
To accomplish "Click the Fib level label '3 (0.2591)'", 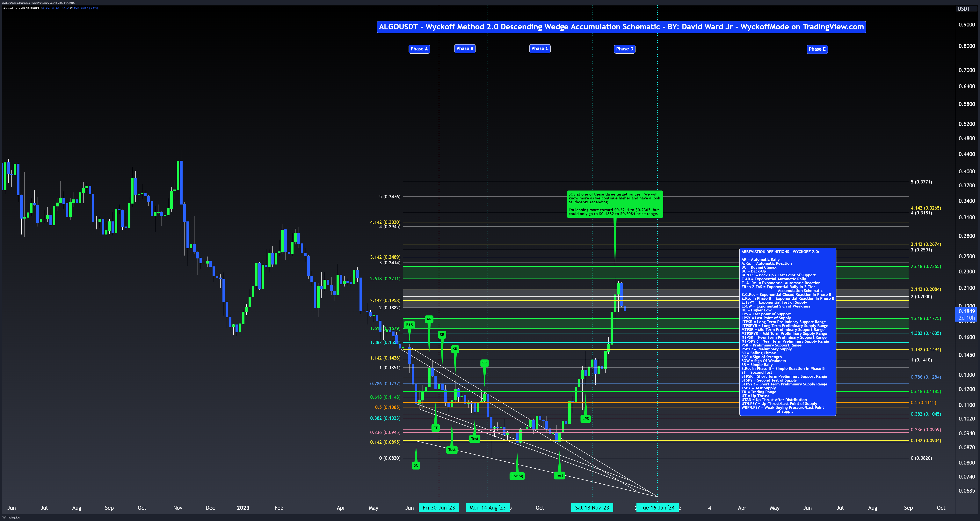I will [x=921, y=250].
